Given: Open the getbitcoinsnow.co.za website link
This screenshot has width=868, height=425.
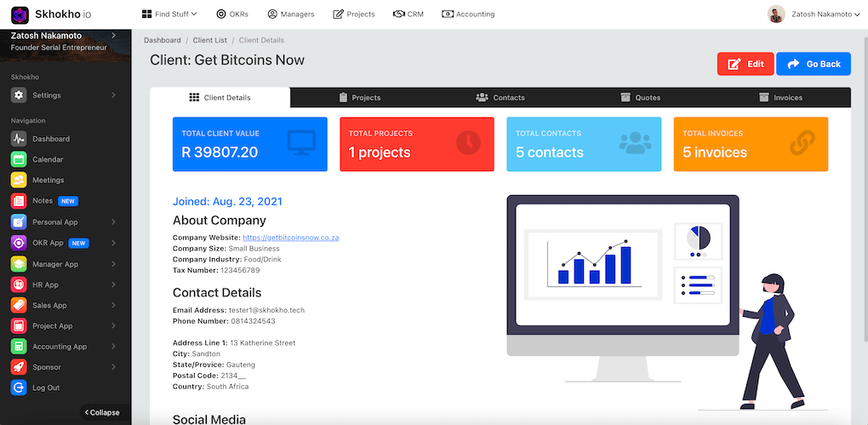Looking at the screenshot, I should tap(291, 237).
